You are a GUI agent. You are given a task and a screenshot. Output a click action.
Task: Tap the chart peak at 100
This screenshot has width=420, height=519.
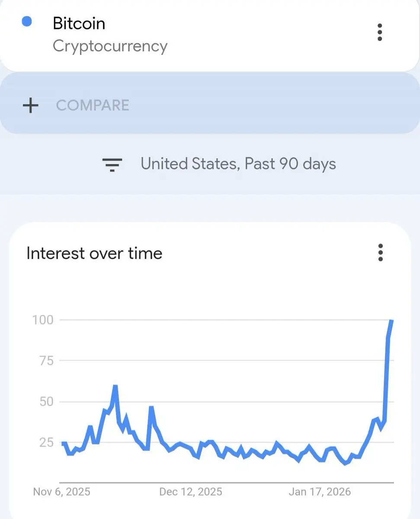coord(391,321)
